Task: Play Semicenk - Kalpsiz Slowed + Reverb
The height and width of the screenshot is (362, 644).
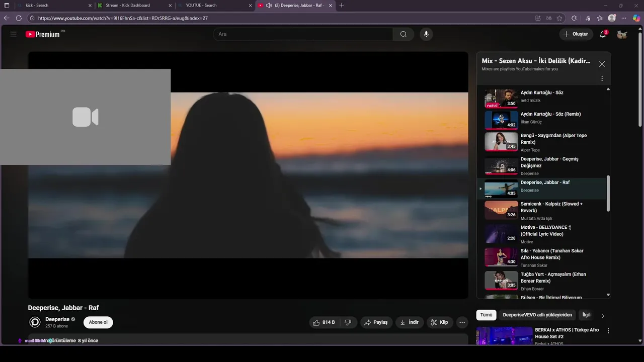Action: (542, 211)
